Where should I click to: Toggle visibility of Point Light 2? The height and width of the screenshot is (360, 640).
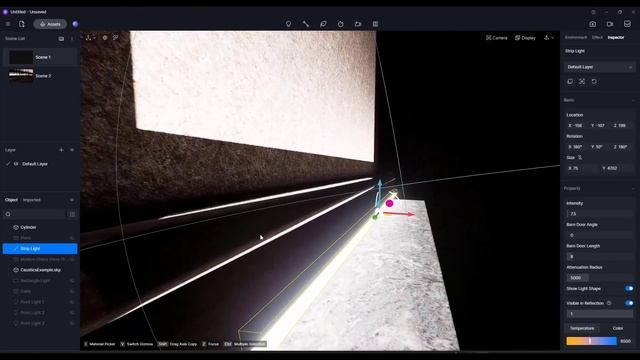(72, 313)
